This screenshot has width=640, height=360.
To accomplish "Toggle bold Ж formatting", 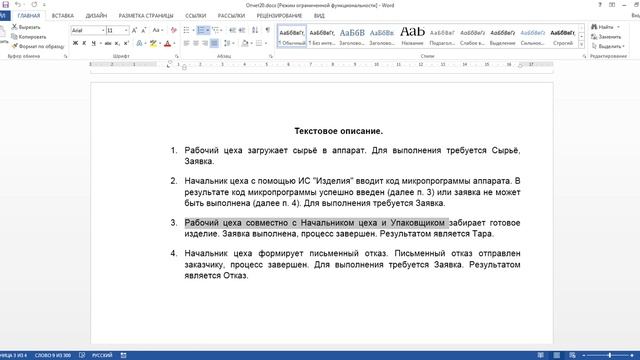I will click(75, 43).
